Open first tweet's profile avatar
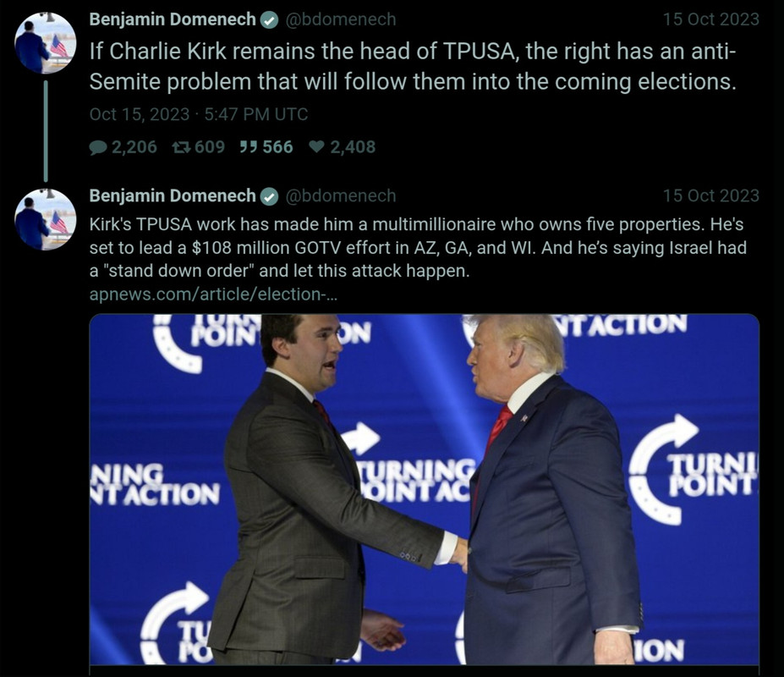The height and width of the screenshot is (677, 784). [x=46, y=43]
